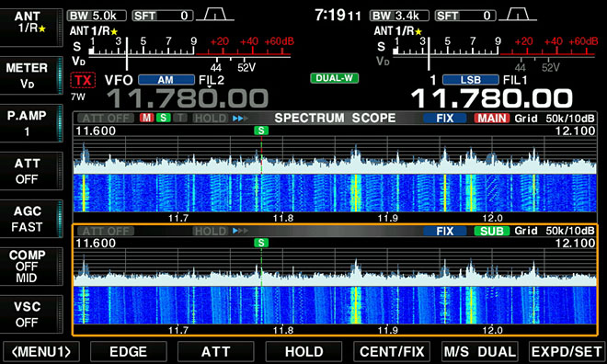Select the red M marker icon
The image size is (607, 364).
(x=147, y=118)
